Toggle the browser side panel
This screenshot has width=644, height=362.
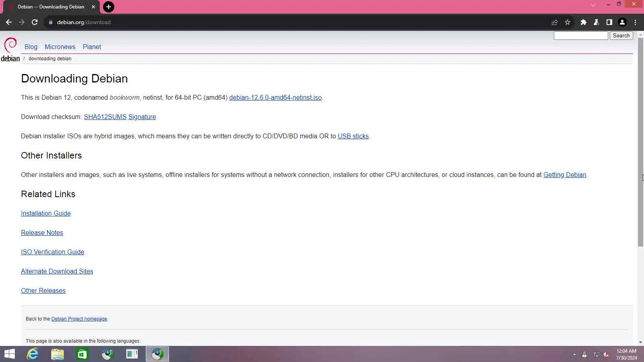point(609,22)
